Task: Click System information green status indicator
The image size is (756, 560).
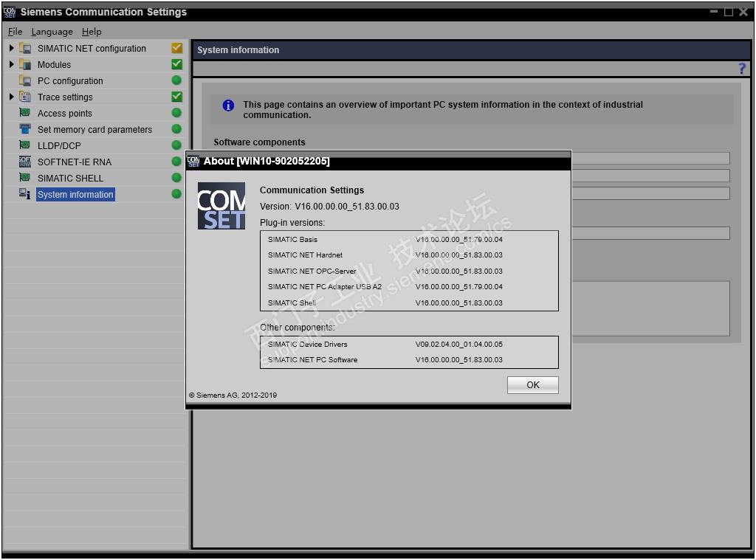Action: [176, 194]
